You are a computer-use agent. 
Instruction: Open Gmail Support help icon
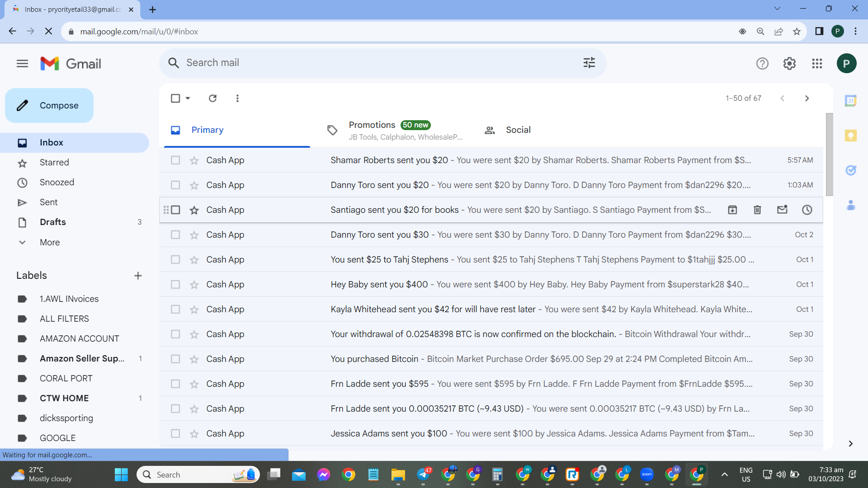[x=762, y=64]
